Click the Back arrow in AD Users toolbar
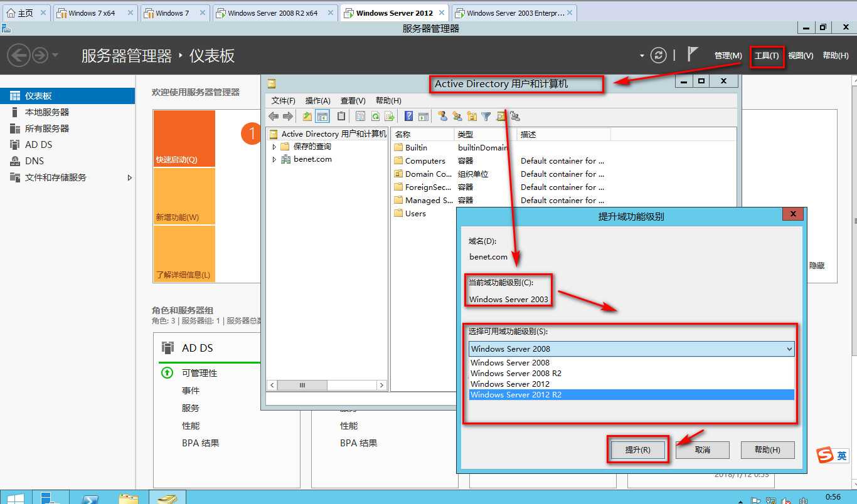The height and width of the screenshot is (504, 857). point(274,116)
